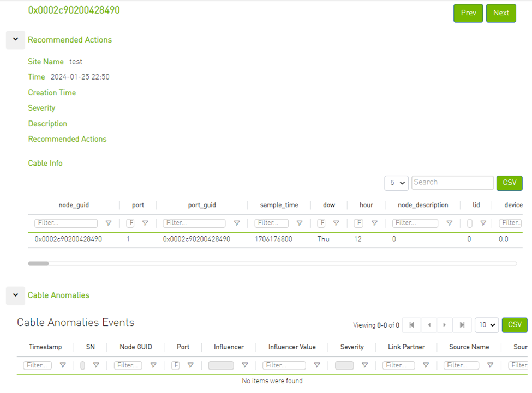
Task: Collapse the Cable Anomalies section
Action: (15, 295)
